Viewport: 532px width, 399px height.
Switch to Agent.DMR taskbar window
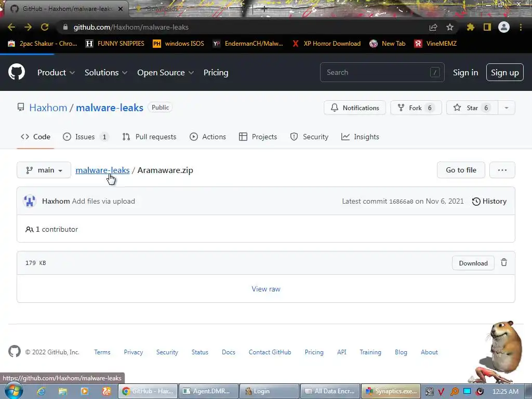click(x=208, y=391)
